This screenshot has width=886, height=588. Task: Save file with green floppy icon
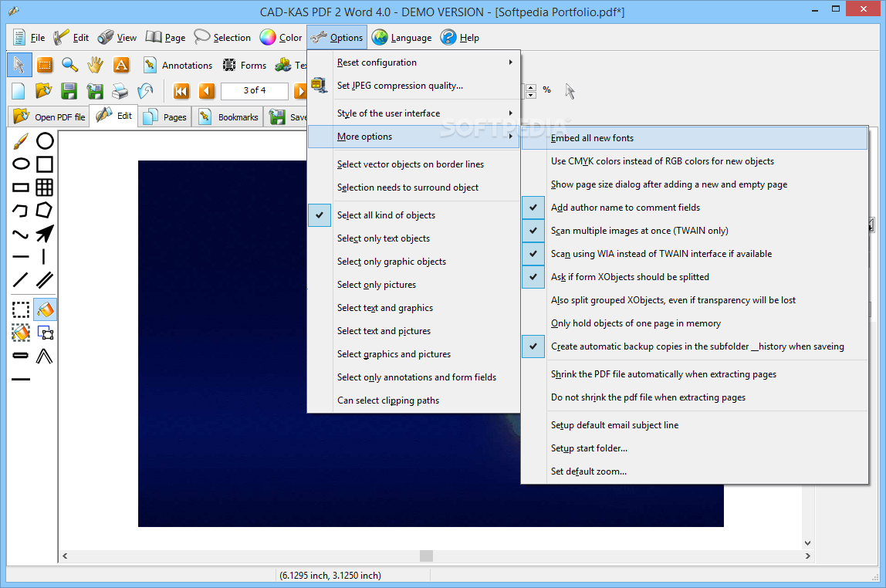click(x=69, y=90)
